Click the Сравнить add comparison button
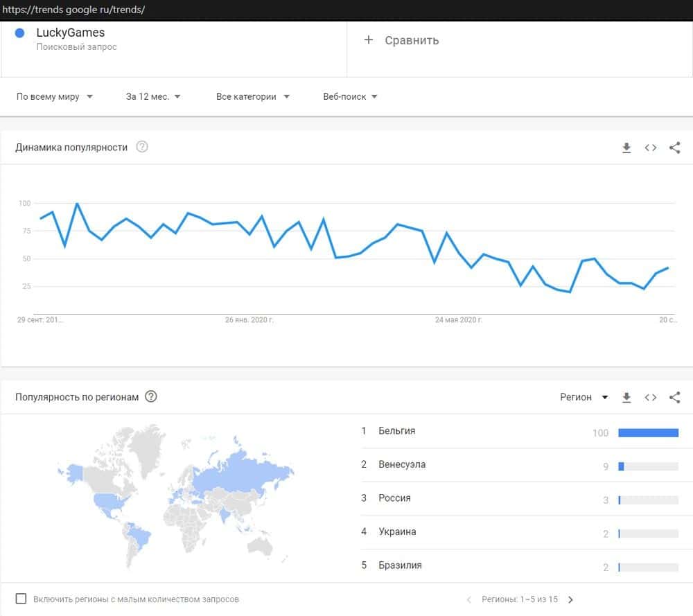 (x=402, y=40)
